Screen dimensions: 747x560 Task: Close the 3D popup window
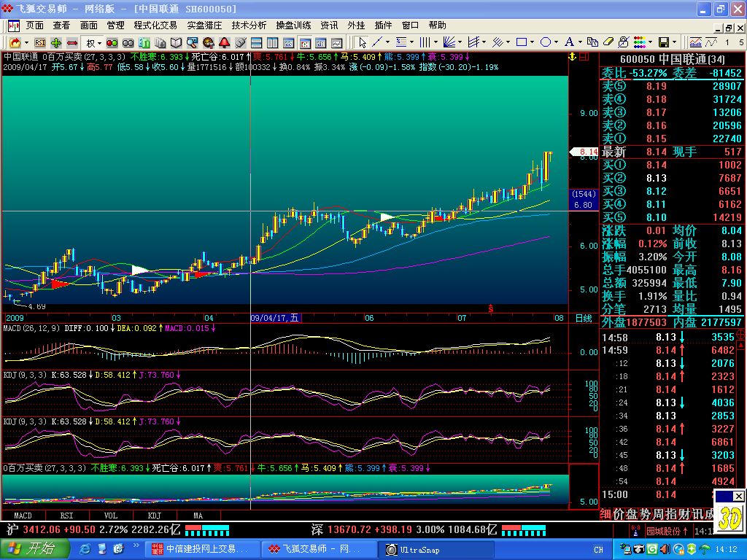pos(738,496)
